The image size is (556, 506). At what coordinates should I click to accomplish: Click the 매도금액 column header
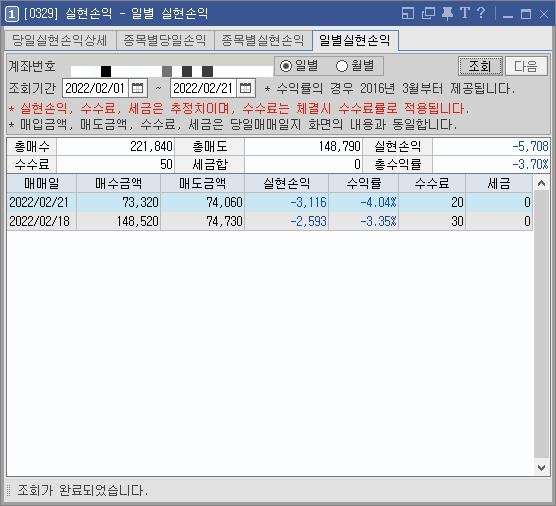(x=202, y=183)
